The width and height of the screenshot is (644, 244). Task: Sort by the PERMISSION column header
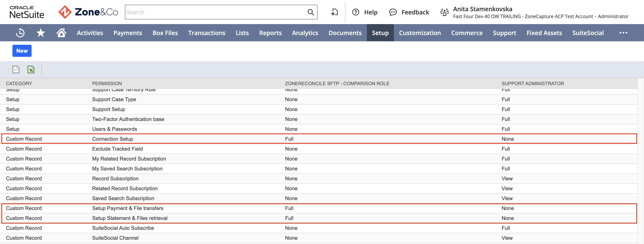107,83
